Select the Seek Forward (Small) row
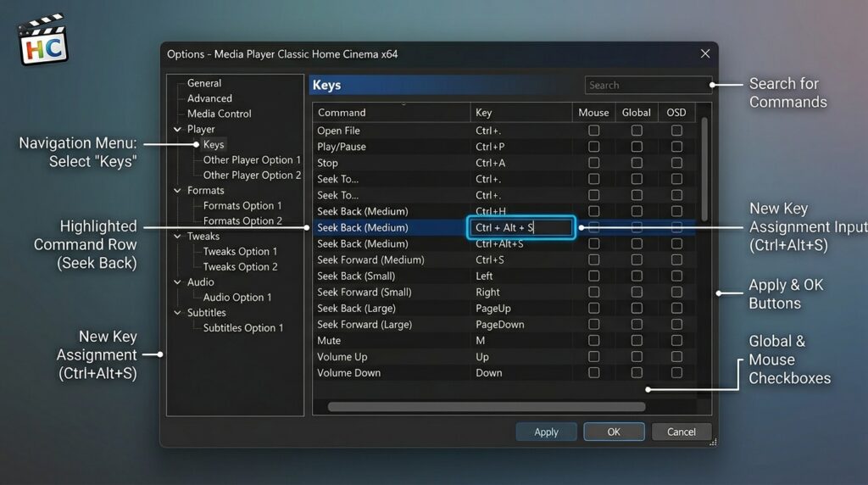Image resolution: width=868 pixels, height=485 pixels. (x=504, y=292)
